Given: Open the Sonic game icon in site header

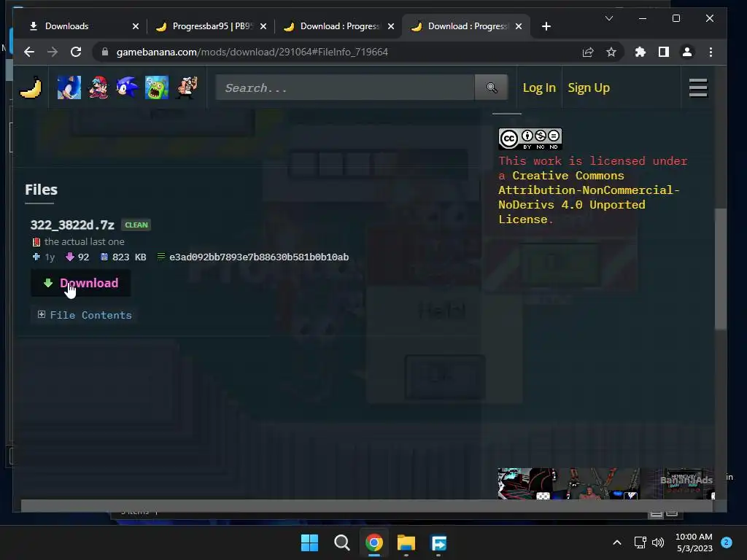Looking at the screenshot, I should pos(69,87).
